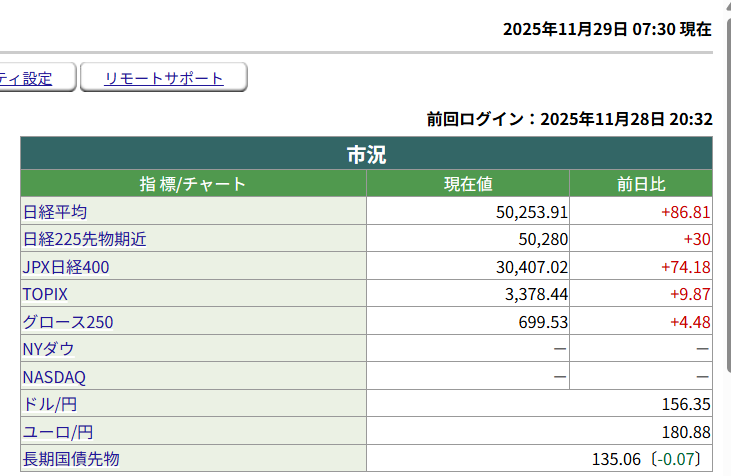Viewport: 731px width, 476px height.
Task: Click the 指標/チャート column header
Action: pos(193,184)
